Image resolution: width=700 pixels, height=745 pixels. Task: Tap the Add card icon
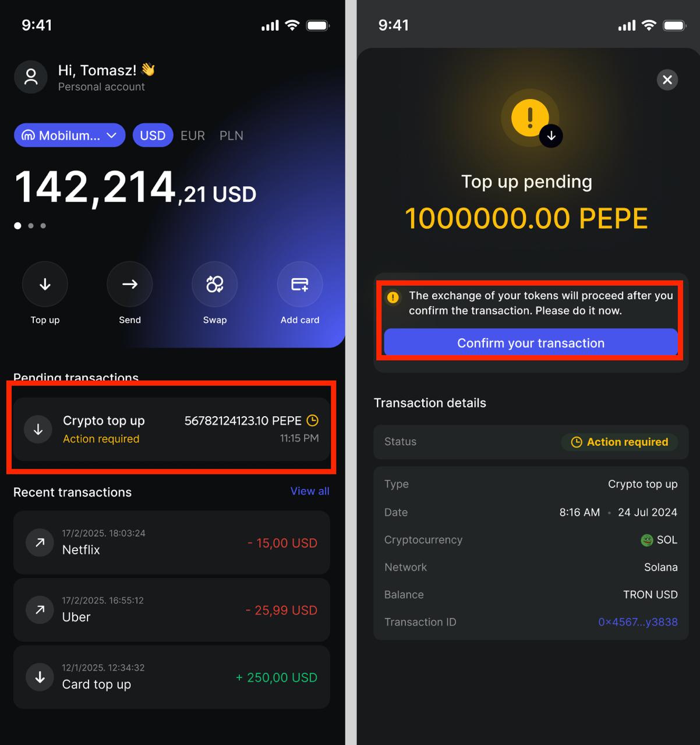click(300, 284)
